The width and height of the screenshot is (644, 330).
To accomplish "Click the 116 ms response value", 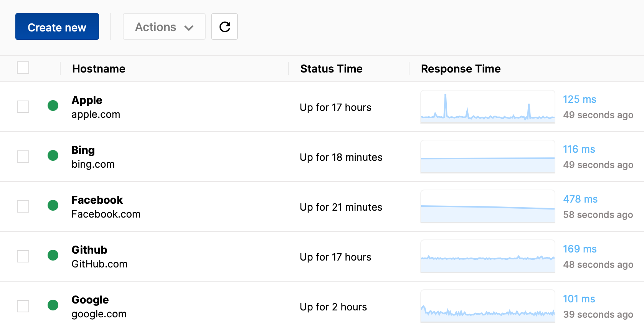I will click(579, 149).
